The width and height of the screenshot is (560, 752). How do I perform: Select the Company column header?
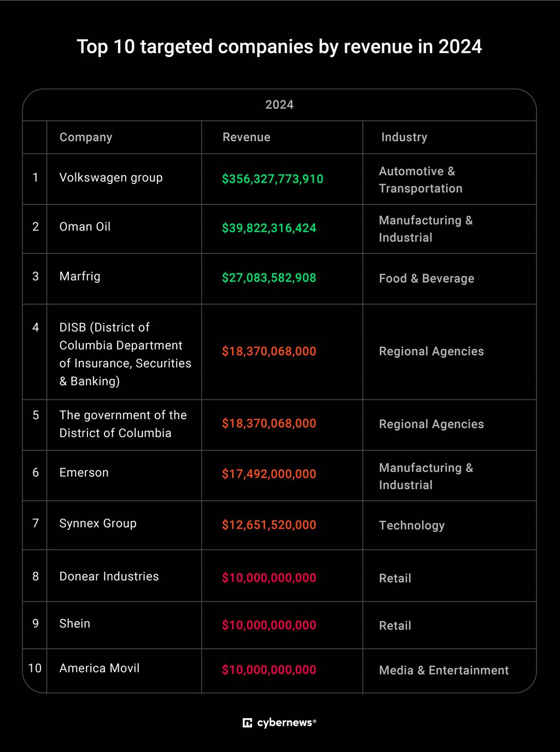coord(86,137)
